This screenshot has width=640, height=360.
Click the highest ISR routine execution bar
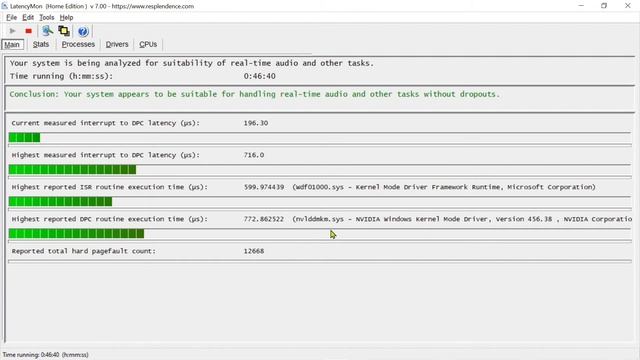click(x=320, y=202)
